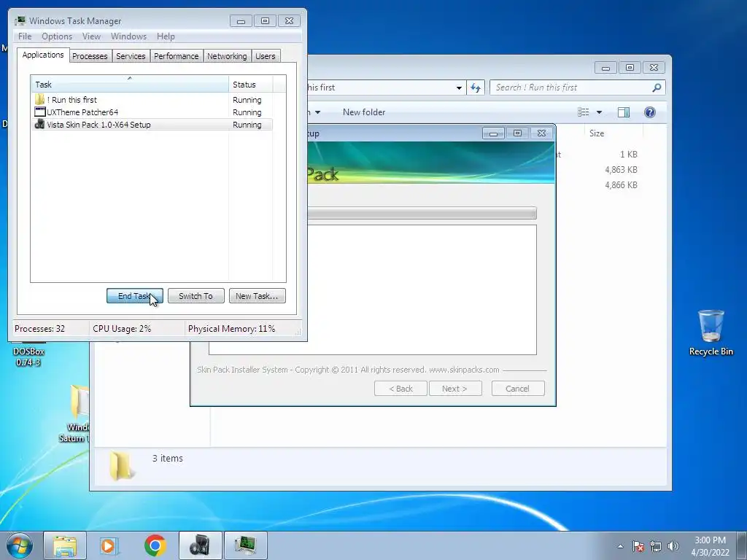This screenshot has width=747, height=560.
Task: Open volume speaker icon in tray
Action: coord(673,546)
